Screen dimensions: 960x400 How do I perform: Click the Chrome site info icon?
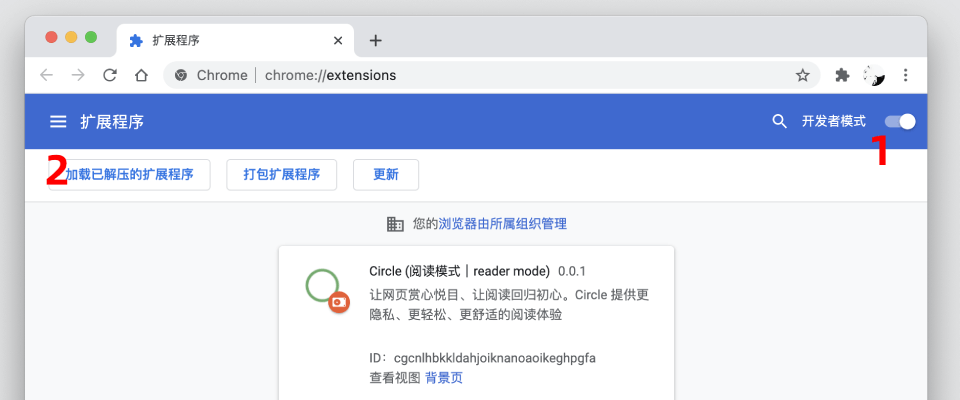(181, 75)
